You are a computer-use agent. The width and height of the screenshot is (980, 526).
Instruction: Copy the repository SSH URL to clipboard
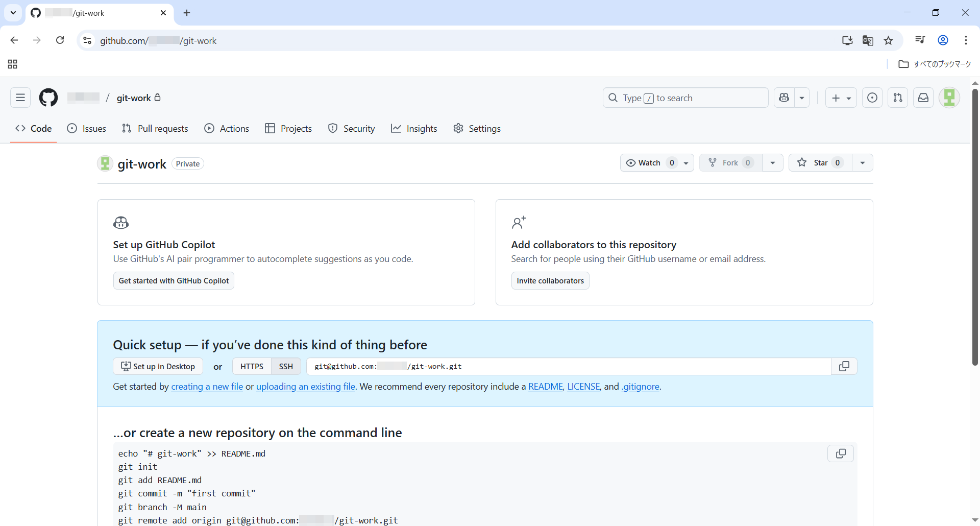click(x=844, y=366)
